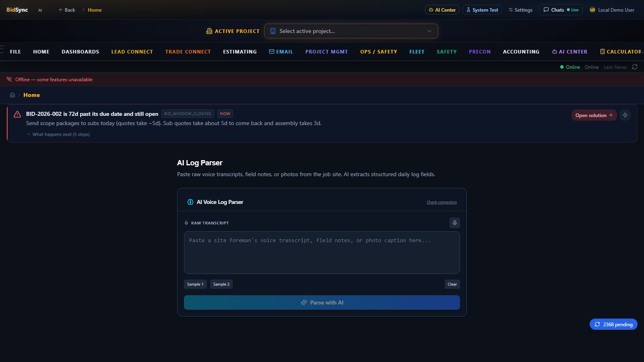
Task: Click Check connection link
Action: [442, 202]
